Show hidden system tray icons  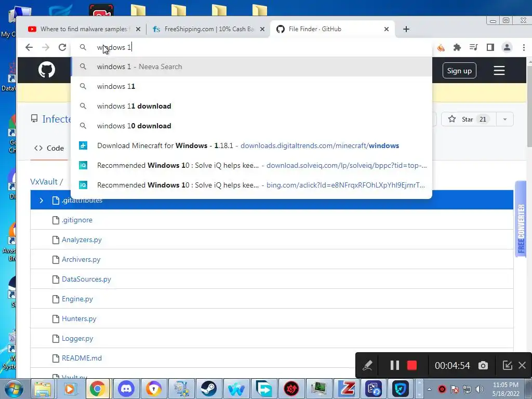point(429,389)
